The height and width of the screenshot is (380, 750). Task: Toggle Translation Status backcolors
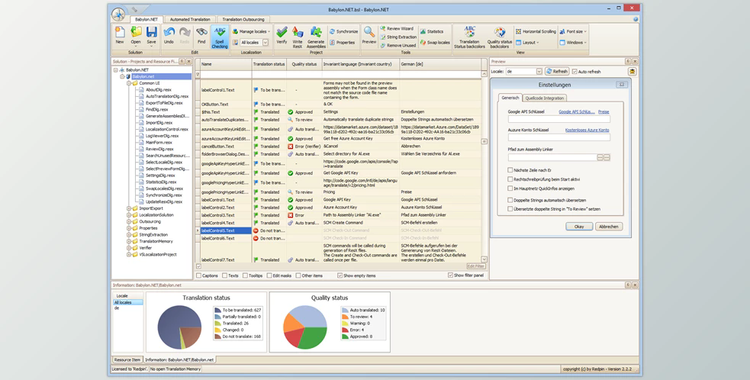point(469,37)
